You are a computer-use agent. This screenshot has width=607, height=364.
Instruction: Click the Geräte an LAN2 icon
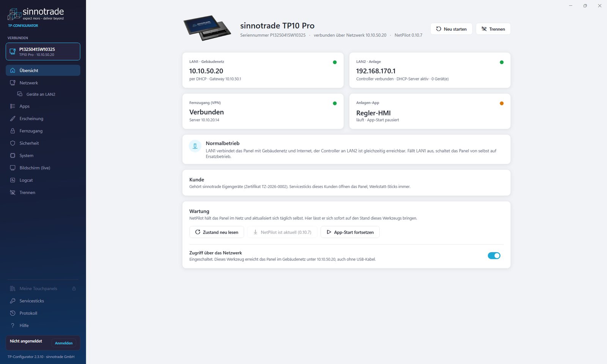20,94
